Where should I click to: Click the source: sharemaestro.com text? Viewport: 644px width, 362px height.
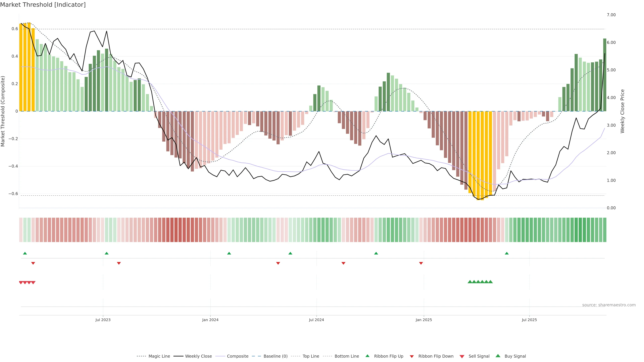point(609,305)
